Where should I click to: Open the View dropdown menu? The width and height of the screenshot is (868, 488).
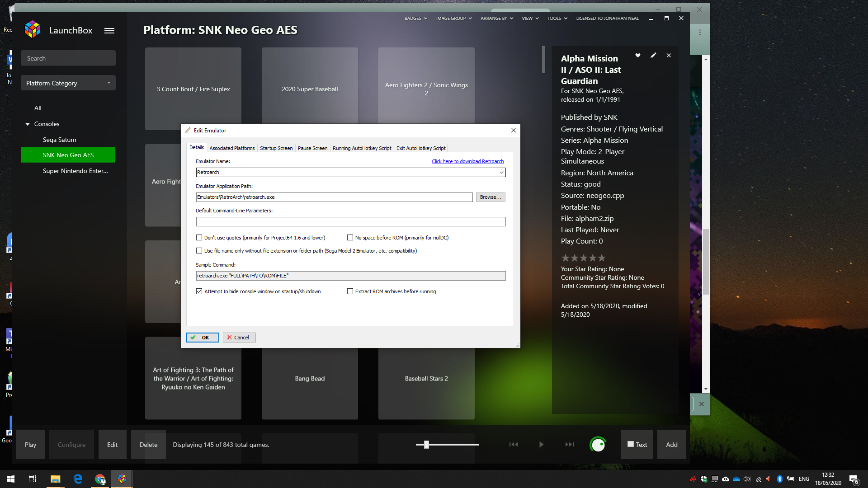pyautogui.click(x=530, y=19)
